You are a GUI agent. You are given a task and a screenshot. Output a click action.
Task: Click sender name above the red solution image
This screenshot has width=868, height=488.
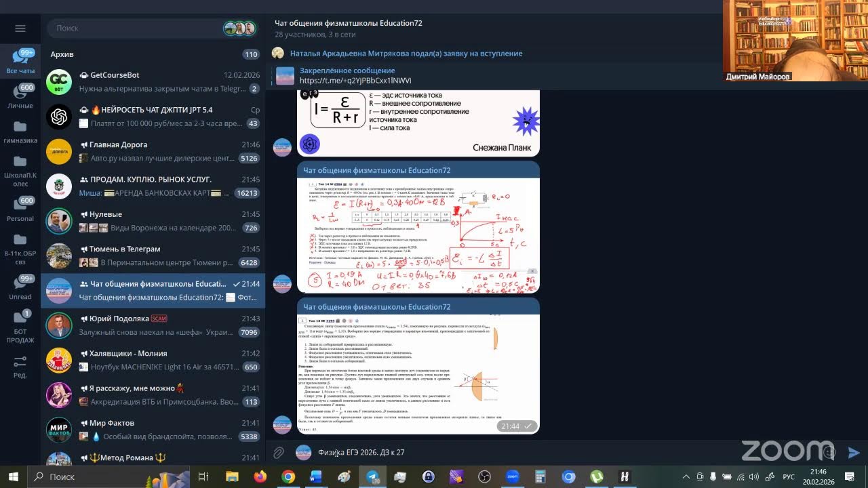(376, 170)
